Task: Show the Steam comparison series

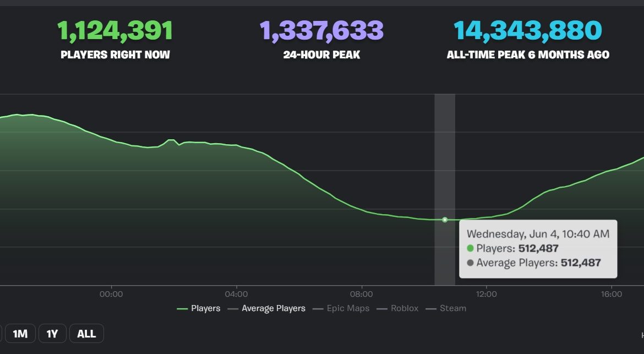Action: tap(452, 308)
